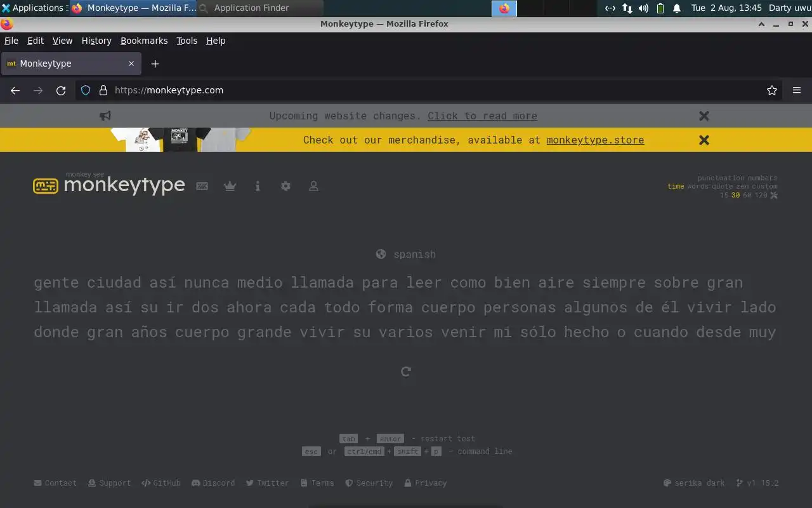
Task: Open the monkeytype.store link
Action: (x=595, y=140)
